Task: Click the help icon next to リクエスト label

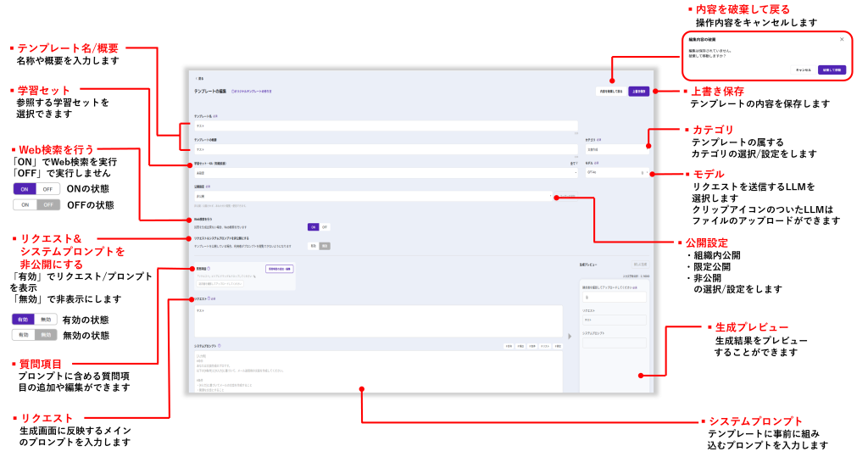Action: (209, 298)
